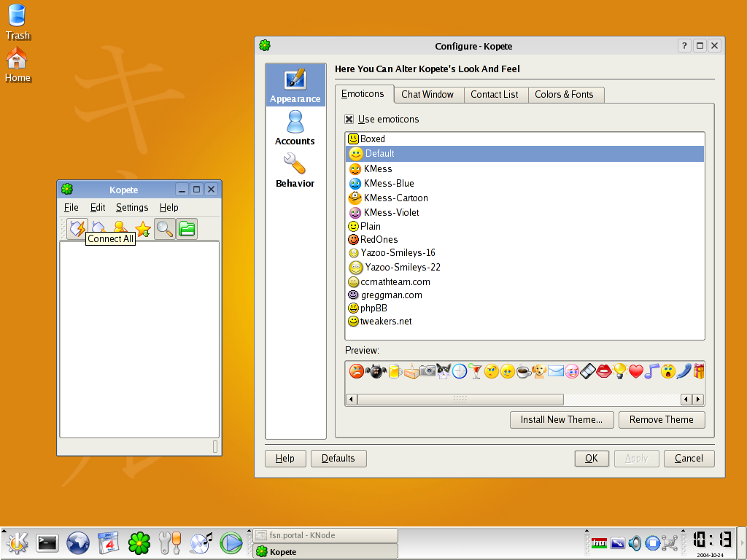Click the preview scrollbar rightmost arrow
This screenshot has height=560, width=747.
pos(698,399)
